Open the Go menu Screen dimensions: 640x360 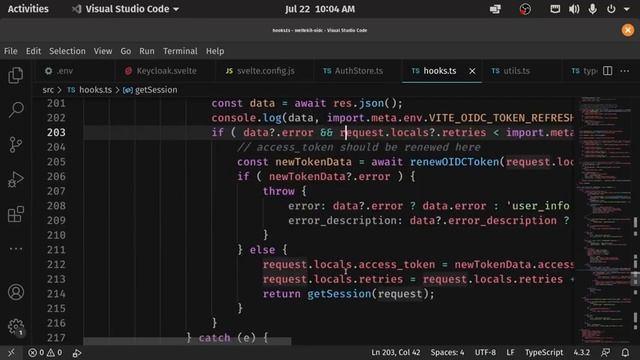click(x=126, y=51)
